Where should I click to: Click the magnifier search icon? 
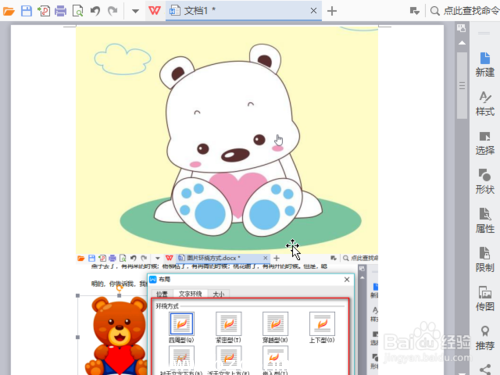[x=434, y=11]
